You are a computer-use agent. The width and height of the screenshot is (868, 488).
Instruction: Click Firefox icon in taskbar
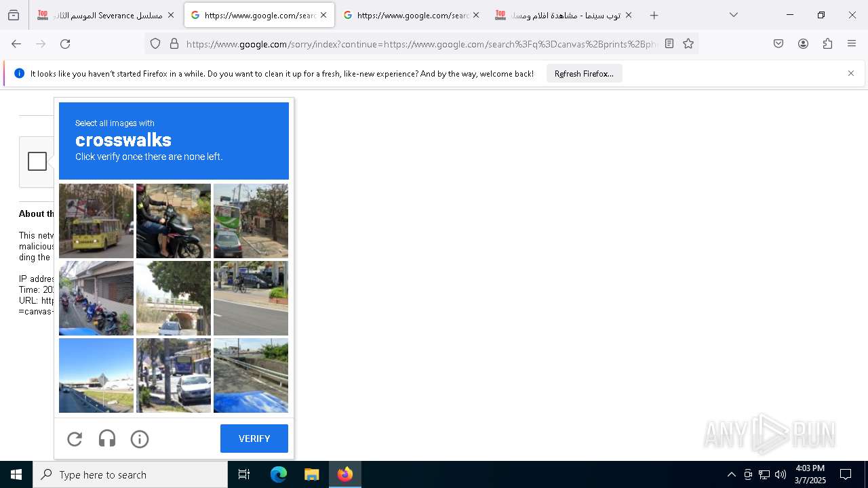(x=344, y=474)
